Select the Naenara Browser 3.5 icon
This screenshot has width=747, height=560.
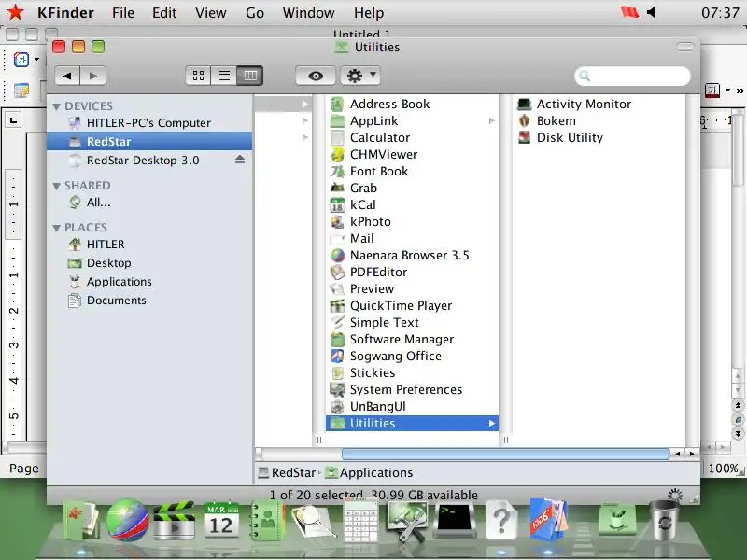(x=337, y=255)
